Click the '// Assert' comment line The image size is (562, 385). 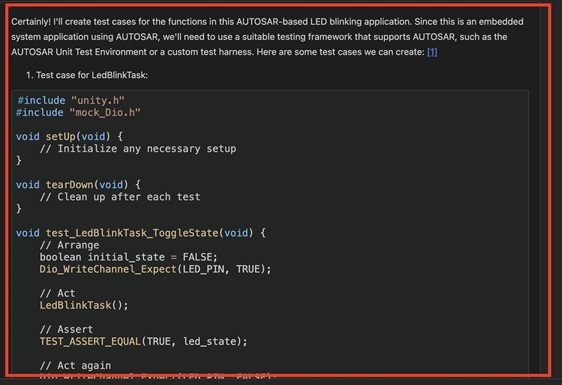tap(66, 329)
